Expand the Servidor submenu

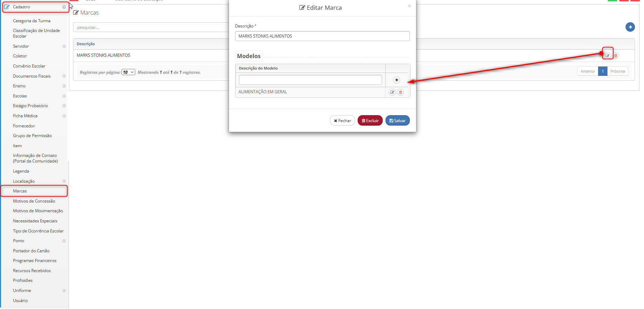tap(64, 46)
